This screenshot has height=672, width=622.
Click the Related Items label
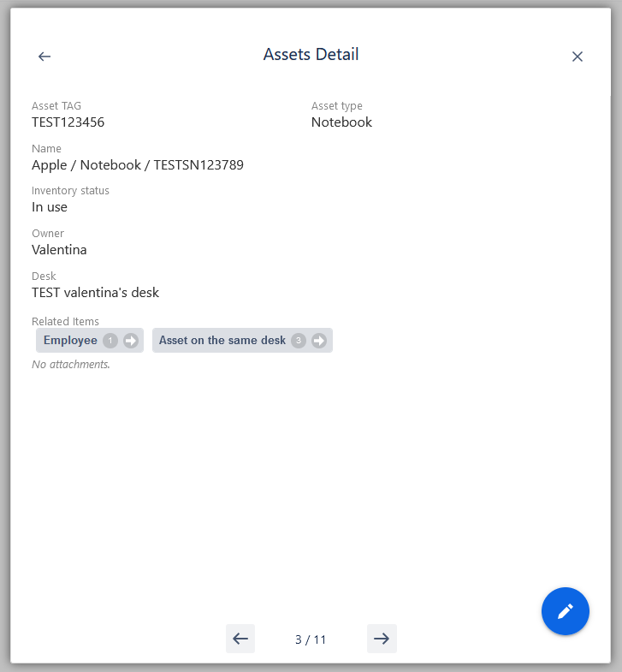pyautogui.click(x=65, y=321)
